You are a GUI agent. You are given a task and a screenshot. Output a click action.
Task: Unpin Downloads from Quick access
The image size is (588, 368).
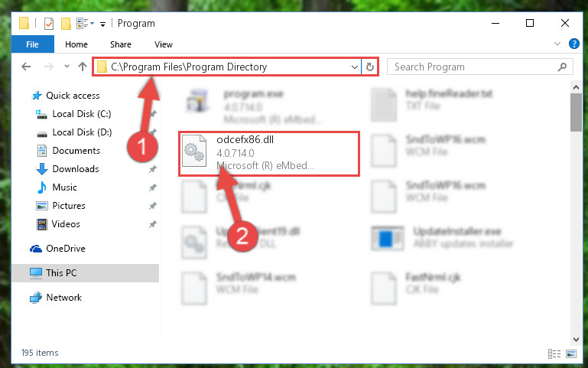(153, 169)
